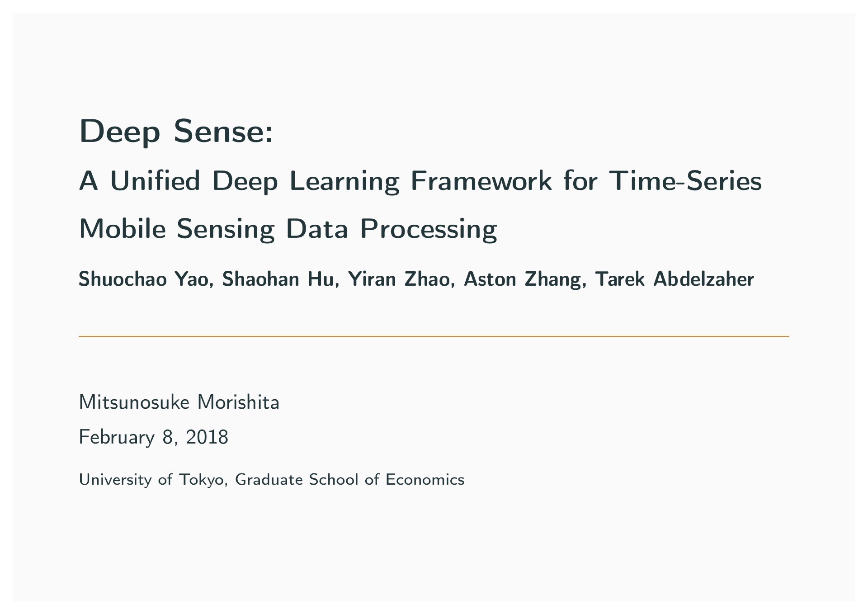Screen dimensions: 868x614
Task: Click "University of Tokyo" affiliation text
Action: (x=153, y=480)
